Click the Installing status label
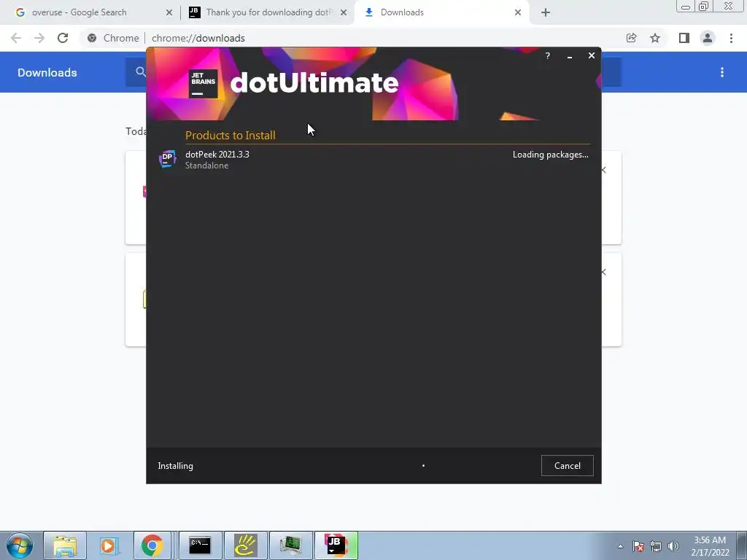Image resolution: width=747 pixels, height=560 pixels. [x=175, y=466]
